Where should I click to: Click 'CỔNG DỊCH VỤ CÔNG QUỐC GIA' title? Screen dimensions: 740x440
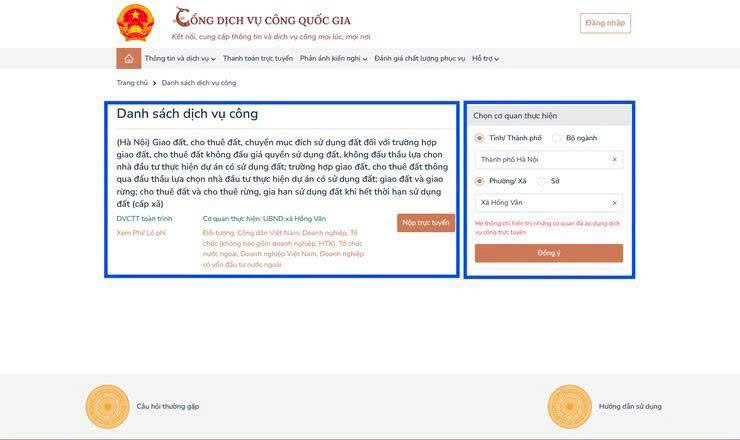pyautogui.click(x=263, y=19)
